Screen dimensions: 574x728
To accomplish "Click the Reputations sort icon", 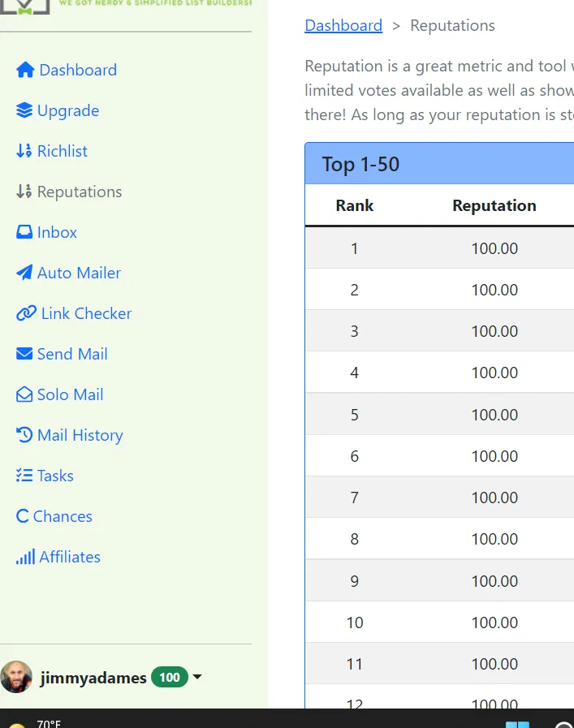I will tap(24, 192).
